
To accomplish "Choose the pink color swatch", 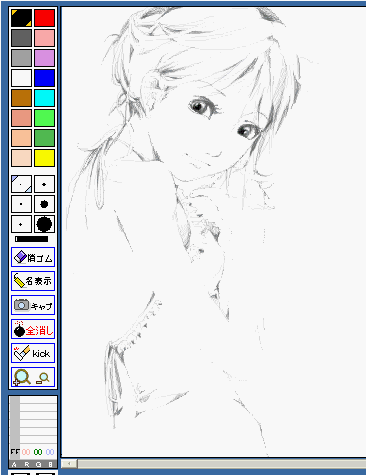I will [44, 38].
